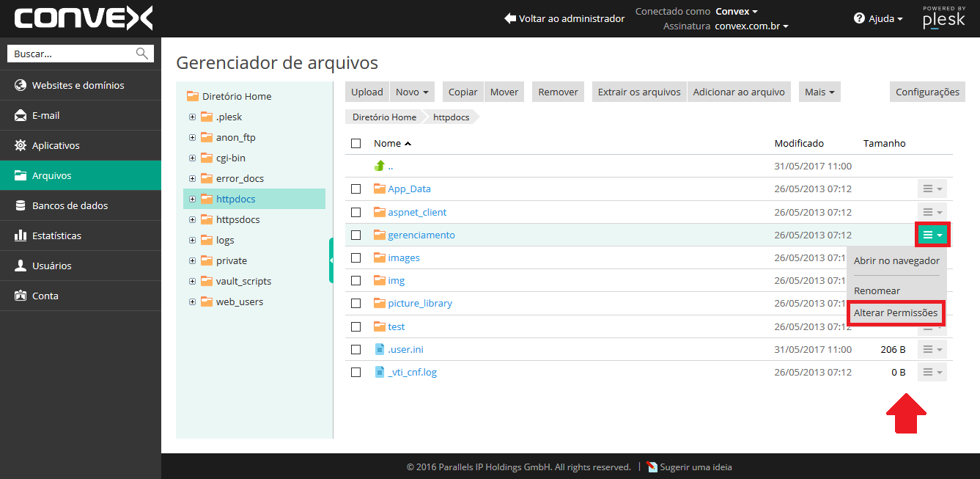Open the Novo dropdown
This screenshot has height=479, width=980.
point(412,92)
